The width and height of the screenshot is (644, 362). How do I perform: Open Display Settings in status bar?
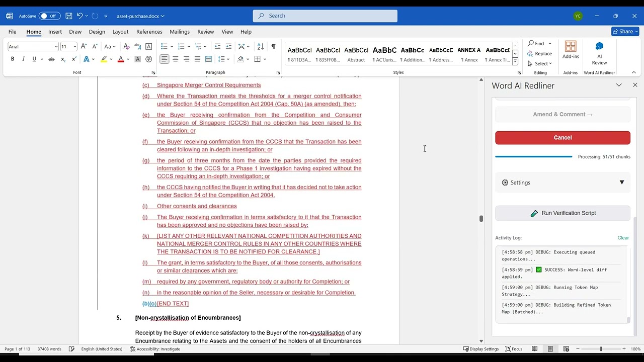coord(481,349)
